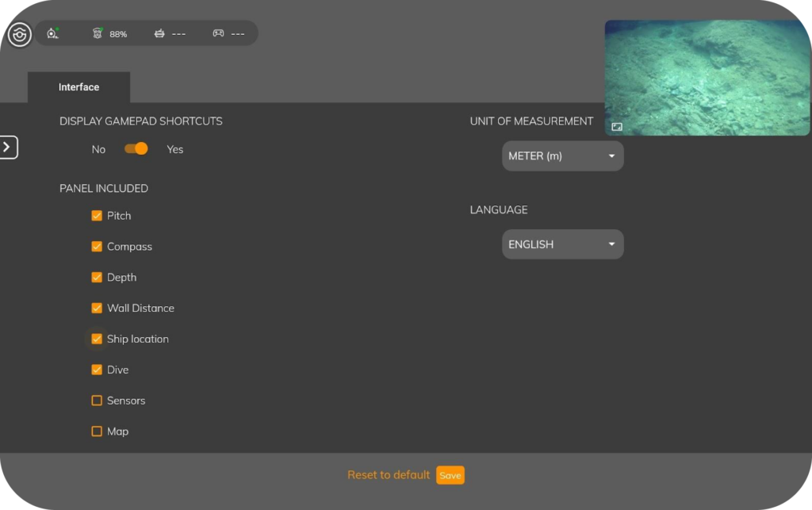
Task: Open the language dropdown set to English
Action: click(562, 243)
